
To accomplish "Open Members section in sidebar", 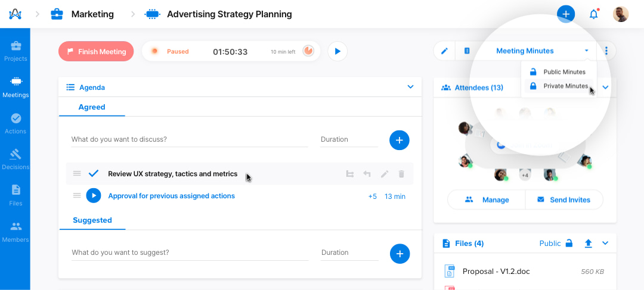I will click(16, 232).
